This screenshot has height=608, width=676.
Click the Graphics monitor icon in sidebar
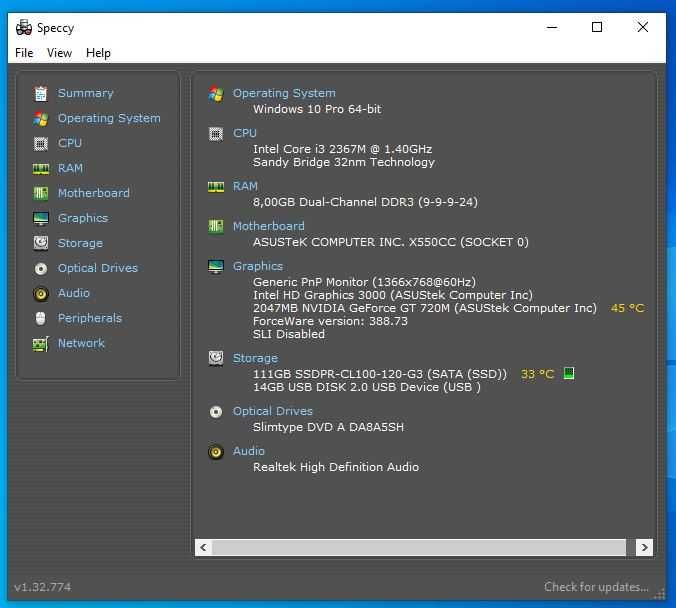pos(41,219)
